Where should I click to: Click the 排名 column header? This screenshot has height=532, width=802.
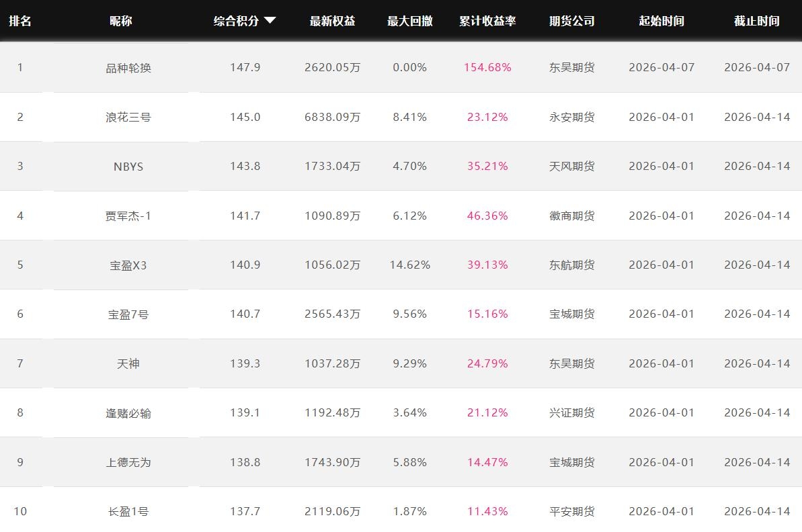click(20, 21)
